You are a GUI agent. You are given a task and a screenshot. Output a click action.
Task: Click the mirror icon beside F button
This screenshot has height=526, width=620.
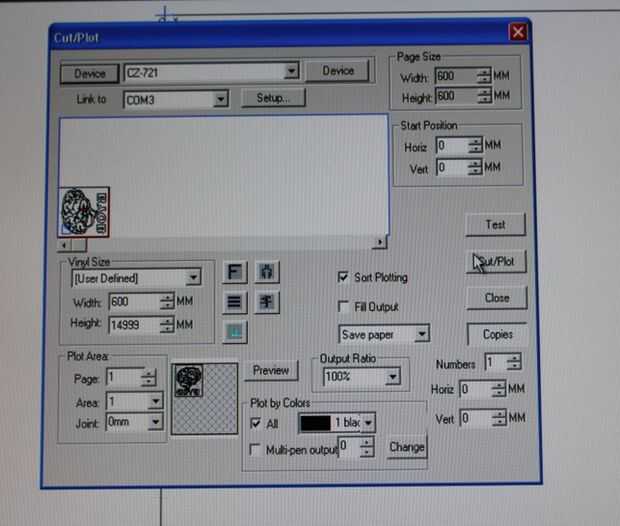point(267,272)
